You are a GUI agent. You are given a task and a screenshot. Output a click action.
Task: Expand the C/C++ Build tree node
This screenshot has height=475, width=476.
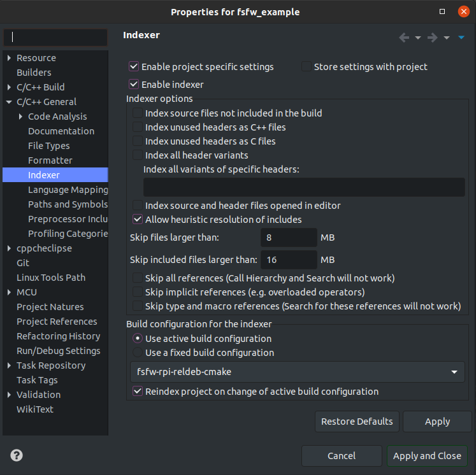tap(9, 87)
